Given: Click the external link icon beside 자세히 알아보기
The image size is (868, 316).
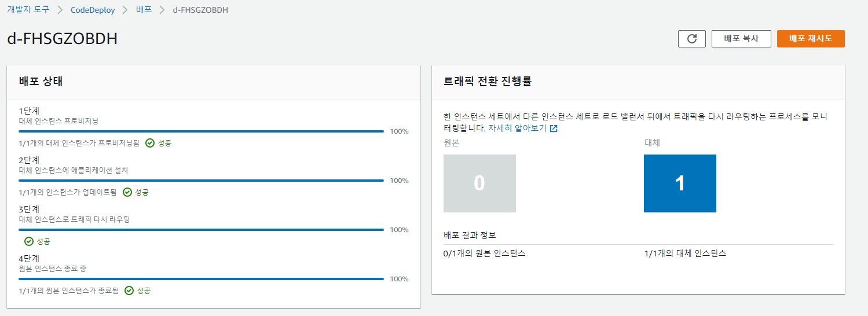Looking at the screenshot, I should (554, 128).
